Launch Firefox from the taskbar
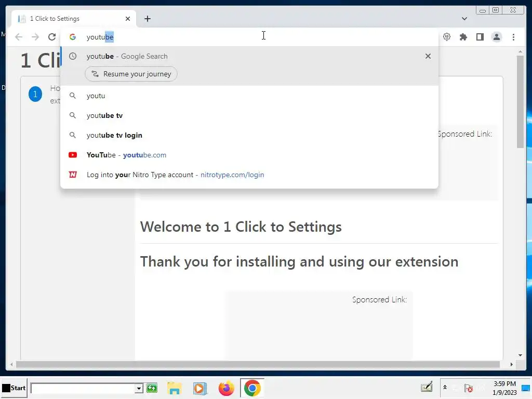Viewport: 532px width, 399px height. 227,388
